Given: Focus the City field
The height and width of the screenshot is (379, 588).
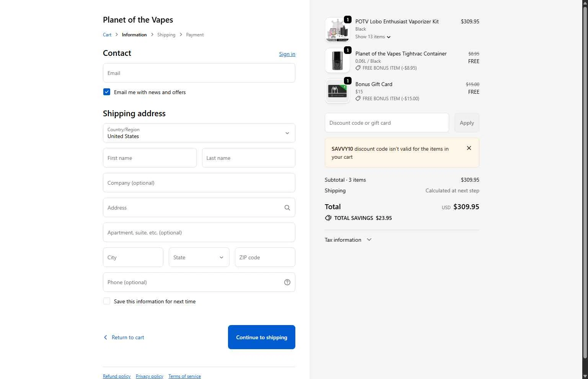Looking at the screenshot, I should click(133, 257).
